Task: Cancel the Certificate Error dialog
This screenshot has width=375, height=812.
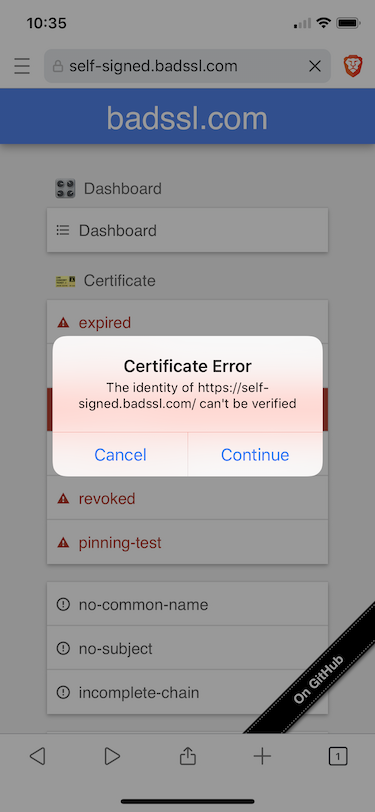Action: [120, 455]
